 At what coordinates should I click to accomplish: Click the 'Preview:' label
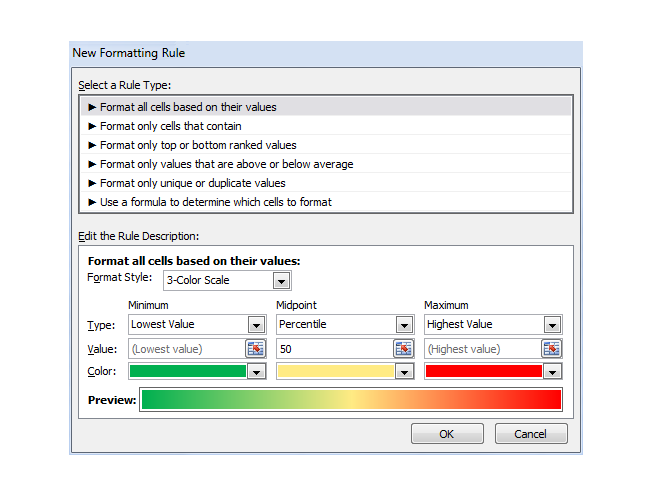pos(112,400)
